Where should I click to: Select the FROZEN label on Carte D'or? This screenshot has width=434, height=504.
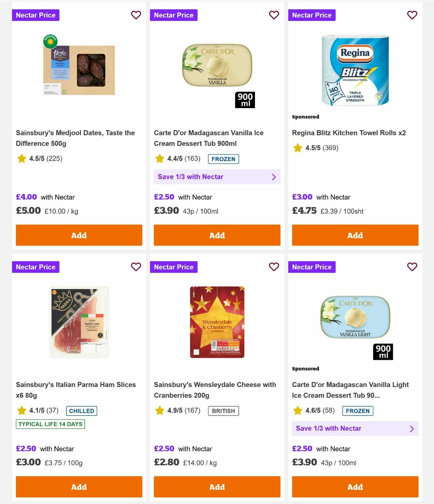223,159
